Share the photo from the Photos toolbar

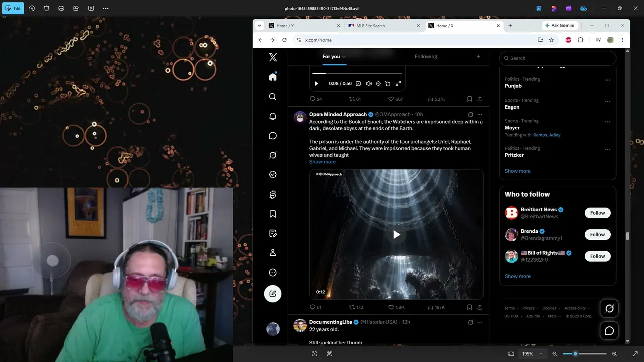76,8
